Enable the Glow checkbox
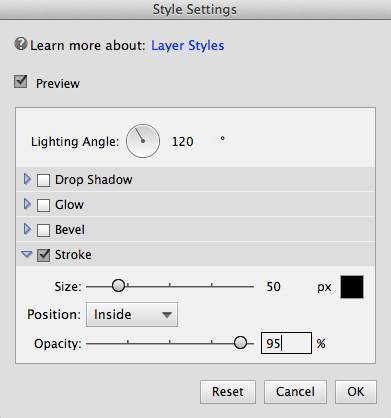The width and height of the screenshot is (391, 418). pos(43,205)
